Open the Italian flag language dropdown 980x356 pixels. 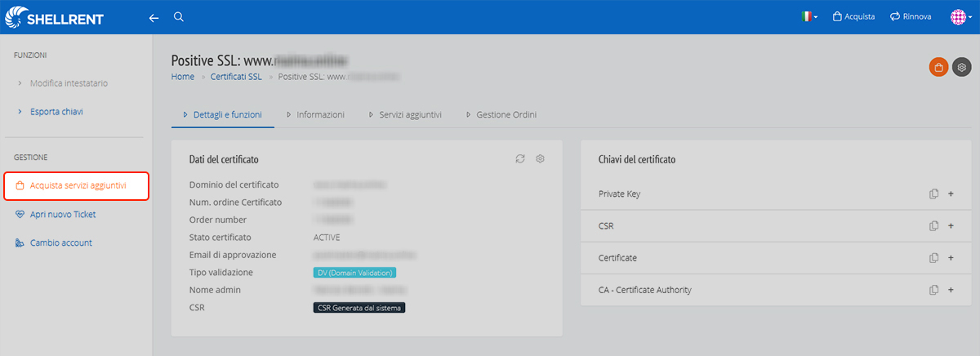click(810, 16)
